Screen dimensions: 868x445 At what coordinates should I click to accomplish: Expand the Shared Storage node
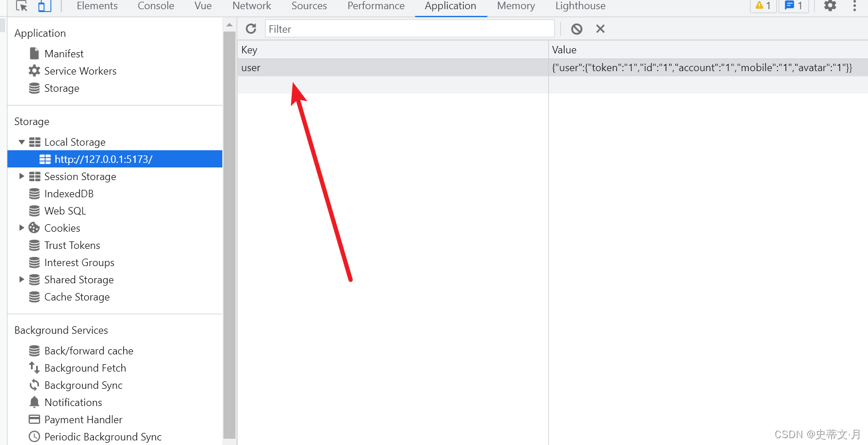(22, 279)
